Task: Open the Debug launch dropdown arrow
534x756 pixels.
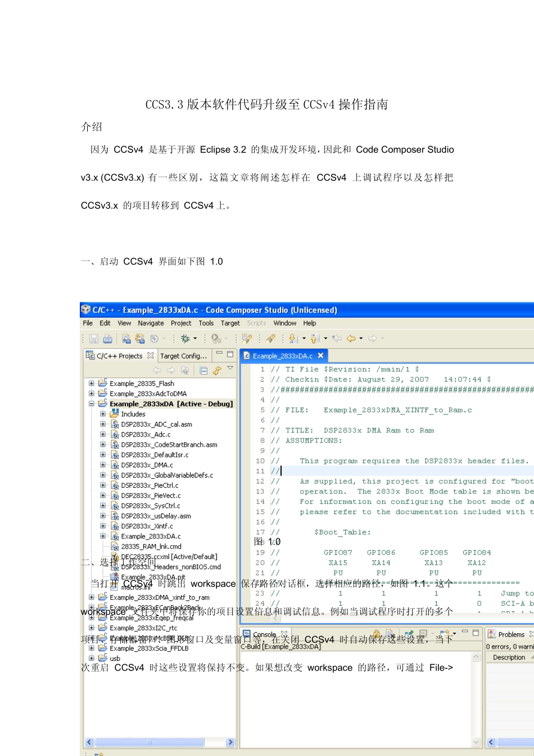Action: click(x=195, y=339)
